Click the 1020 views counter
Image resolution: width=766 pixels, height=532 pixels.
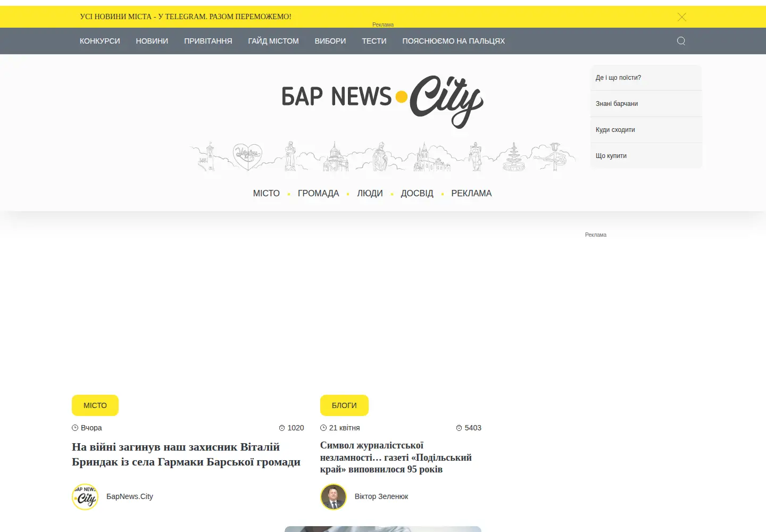pyautogui.click(x=292, y=428)
